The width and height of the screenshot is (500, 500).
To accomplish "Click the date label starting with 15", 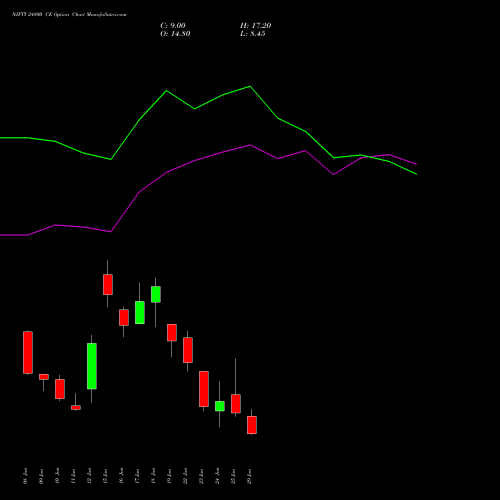I will 105,476.
